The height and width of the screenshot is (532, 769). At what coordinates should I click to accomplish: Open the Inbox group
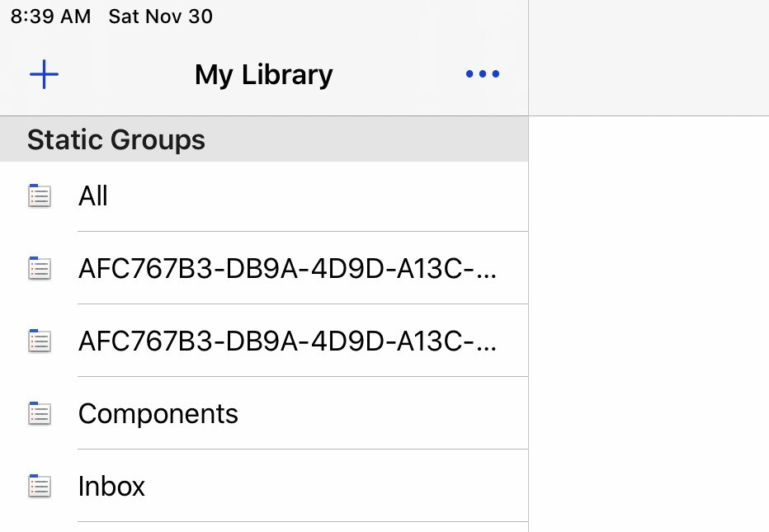tap(264, 487)
